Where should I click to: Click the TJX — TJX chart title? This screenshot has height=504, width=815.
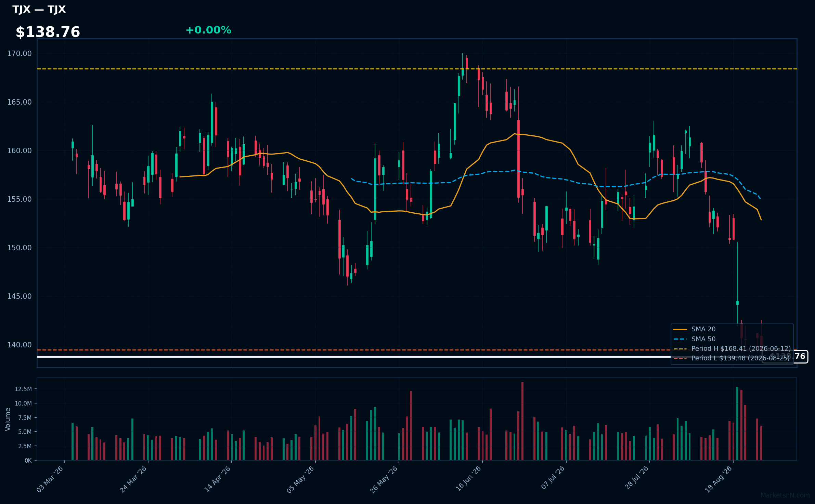click(x=39, y=9)
